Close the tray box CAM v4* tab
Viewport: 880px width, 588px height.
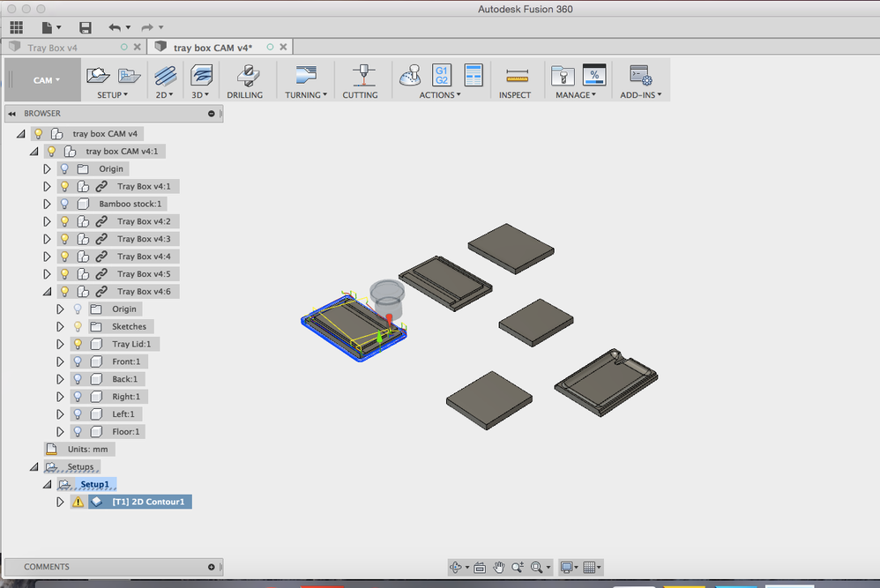(283, 47)
